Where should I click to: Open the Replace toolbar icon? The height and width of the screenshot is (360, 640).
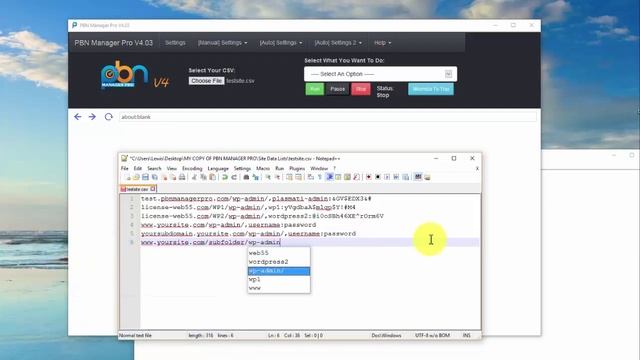pos(256,177)
